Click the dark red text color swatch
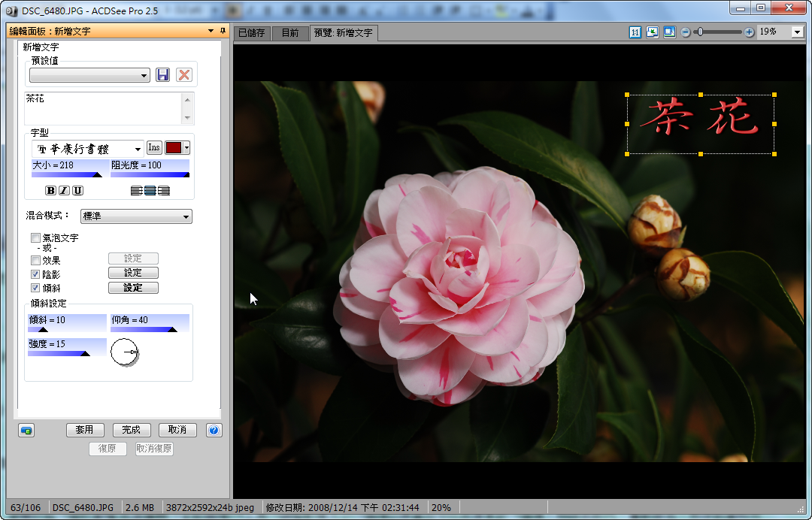 (x=174, y=148)
